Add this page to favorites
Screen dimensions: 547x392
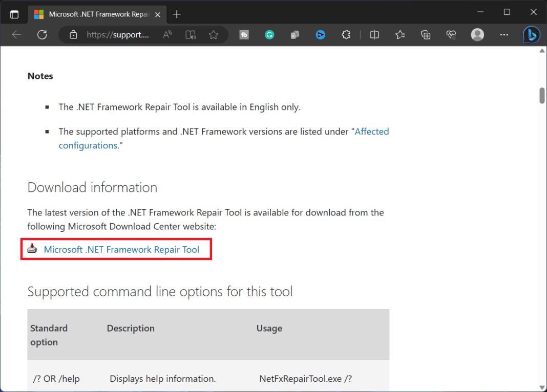[x=214, y=35]
